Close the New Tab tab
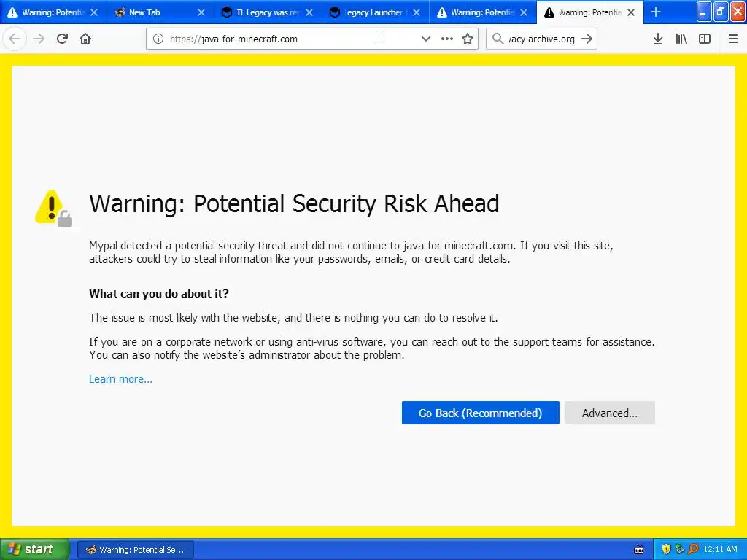 click(201, 12)
